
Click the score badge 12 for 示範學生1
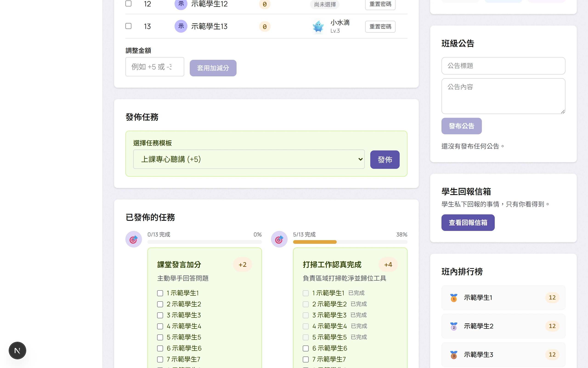click(x=552, y=297)
